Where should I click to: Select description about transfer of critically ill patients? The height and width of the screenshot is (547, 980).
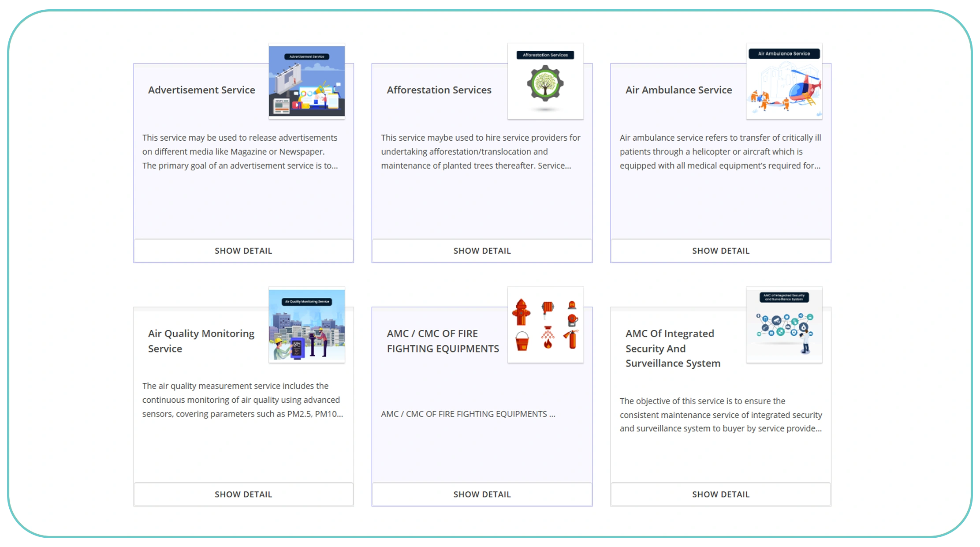click(720, 152)
